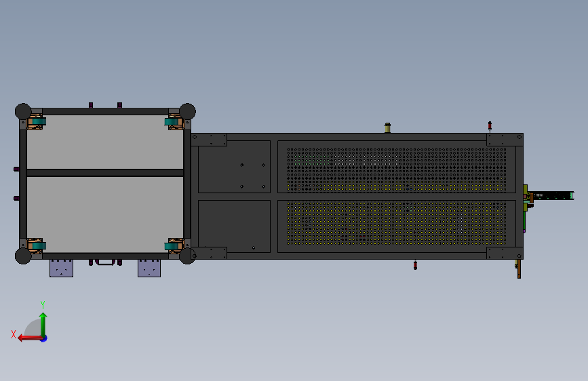This screenshot has width=588, height=381.
Task: Select the black-green actuator at the table's right end
Action: click(x=553, y=196)
